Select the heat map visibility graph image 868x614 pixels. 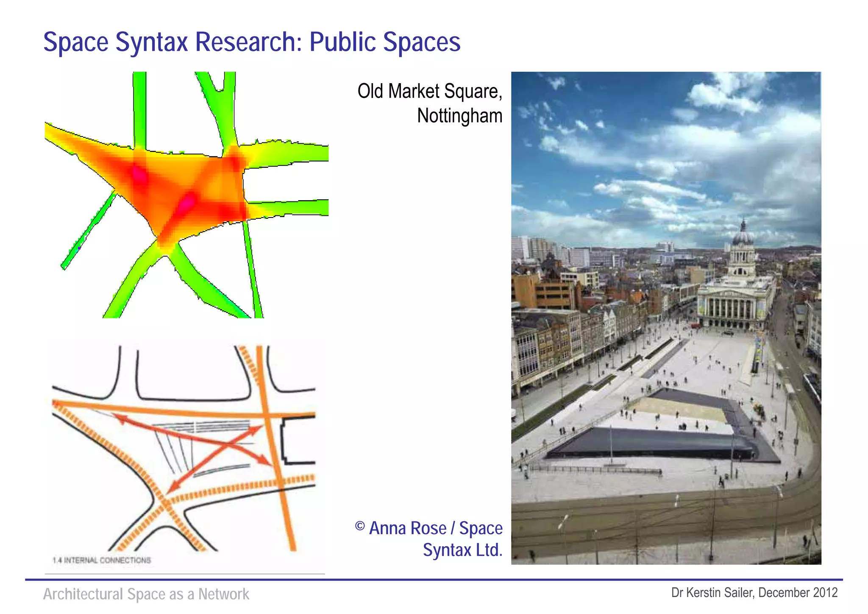186,195
